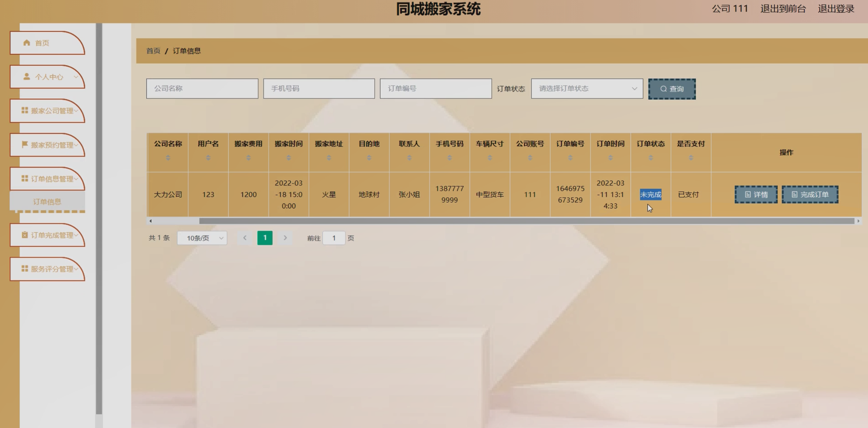Sort by 订单状态 column arrows
The width and height of the screenshot is (868, 428).
[x=651, y=158]
